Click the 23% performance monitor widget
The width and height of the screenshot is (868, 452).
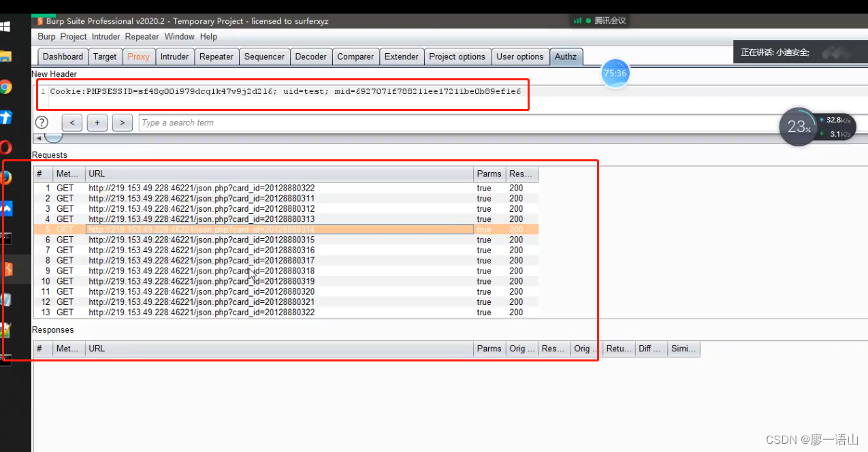coord(799,127)
